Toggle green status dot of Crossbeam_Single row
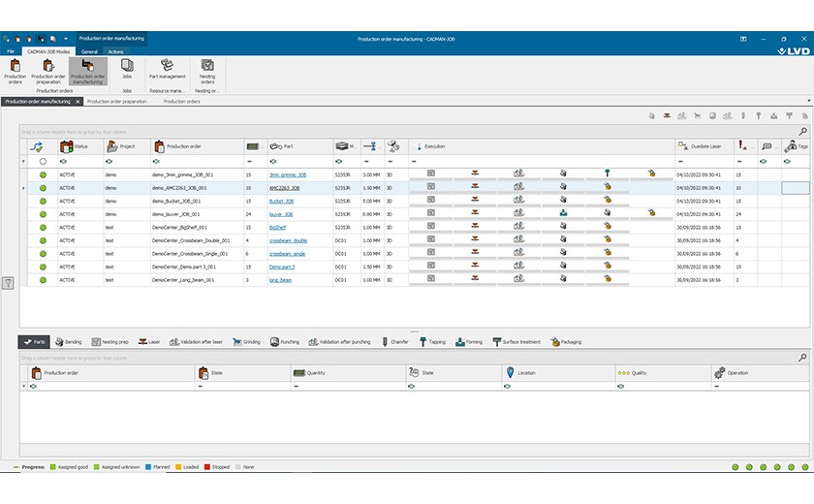Image resolution: width=814 pixels, height=504 pixels. pyautogui.click(x=43, y=253)
